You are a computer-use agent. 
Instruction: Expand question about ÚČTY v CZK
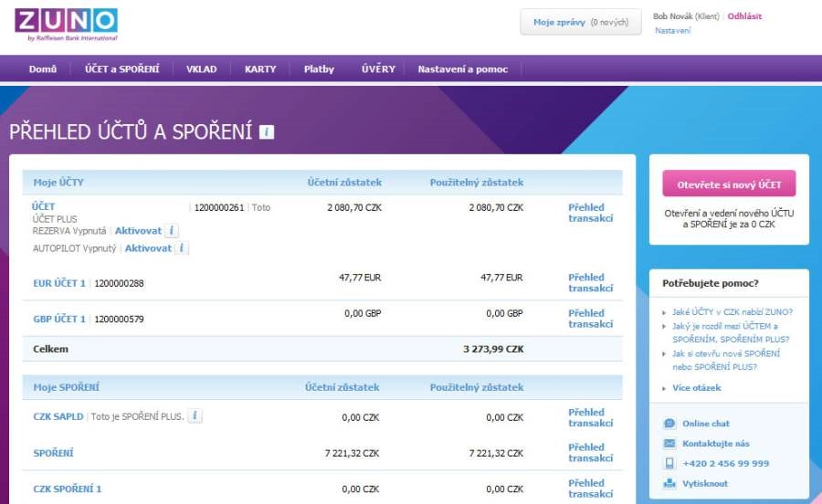pyautogui.click(x=732, y=312)
